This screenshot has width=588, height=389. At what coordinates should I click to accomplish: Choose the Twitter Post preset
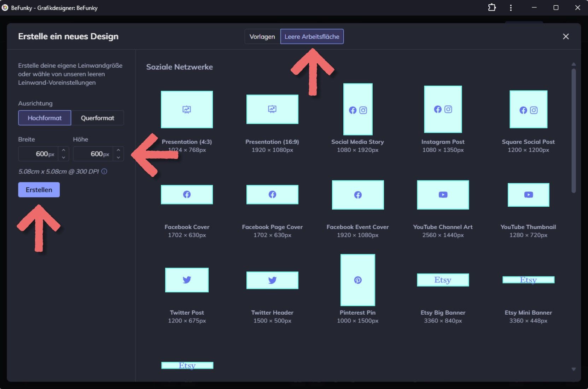point(187,280)
